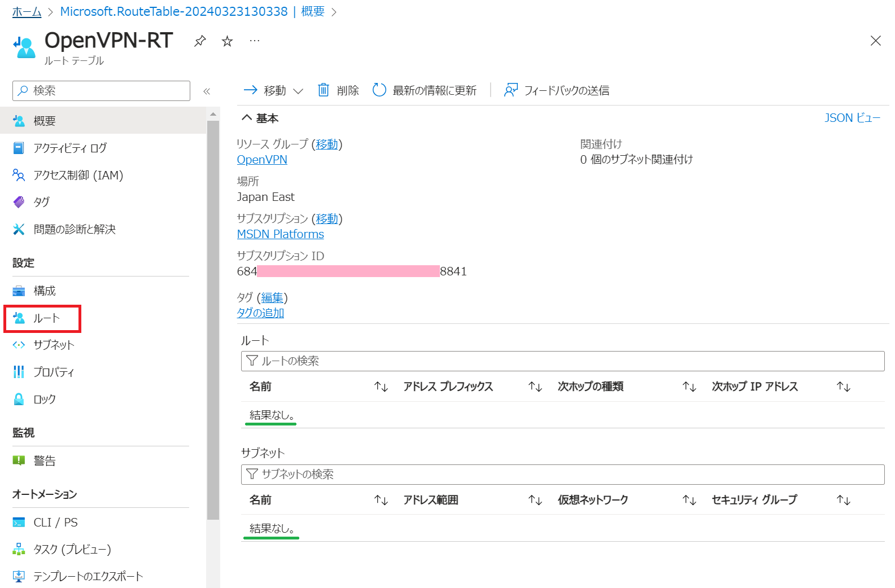This screenshot has height=588, width=895.
Task: Open the JSON ビュー link
Action: (x=852, y=118)
